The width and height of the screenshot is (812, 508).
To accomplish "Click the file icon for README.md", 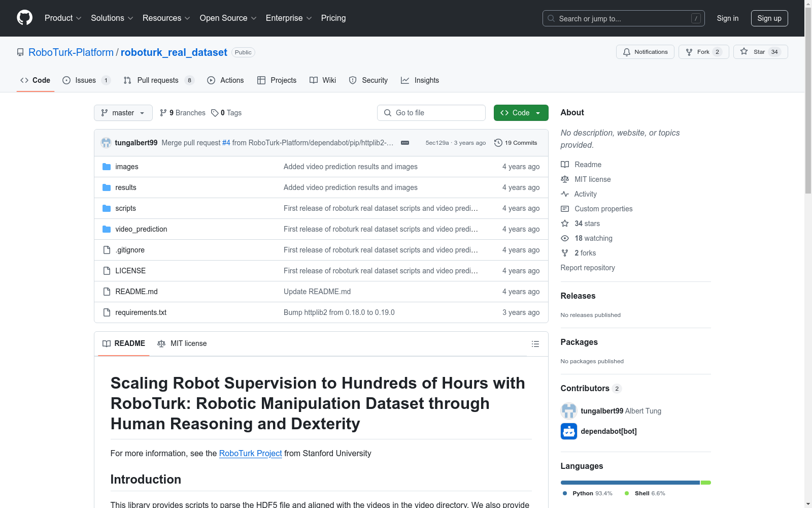I will [x=107, y=292].
